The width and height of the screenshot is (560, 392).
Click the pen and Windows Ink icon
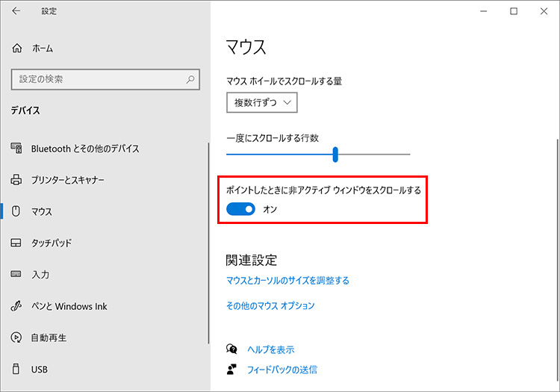tap(17, 306)
